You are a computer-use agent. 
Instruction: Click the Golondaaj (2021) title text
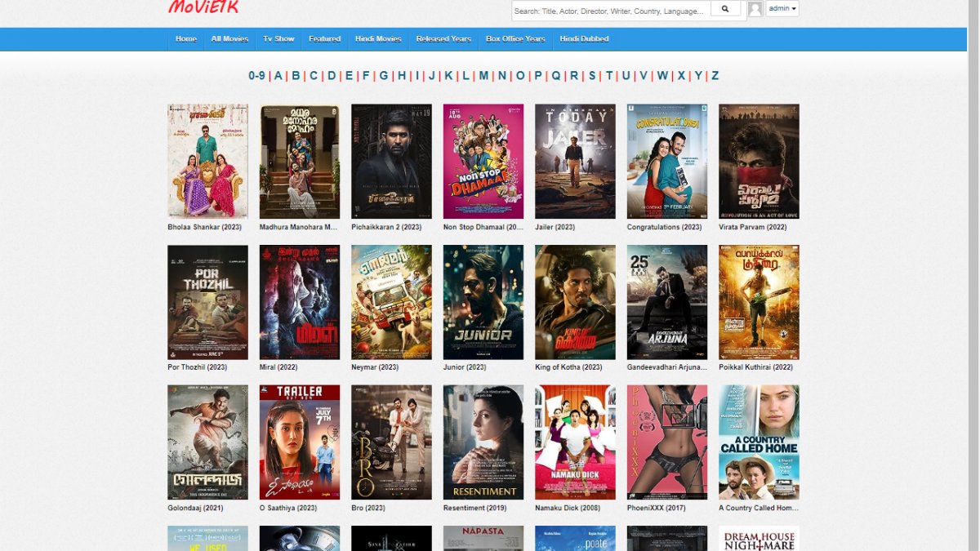[x=195, y=508]
